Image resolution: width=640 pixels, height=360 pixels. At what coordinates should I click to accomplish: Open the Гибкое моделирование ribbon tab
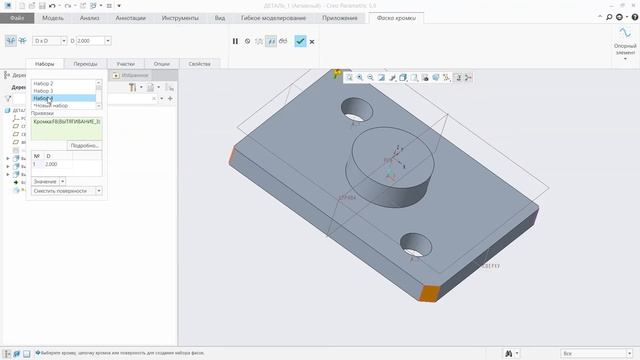pyautogui.click(x=273, y=18)
